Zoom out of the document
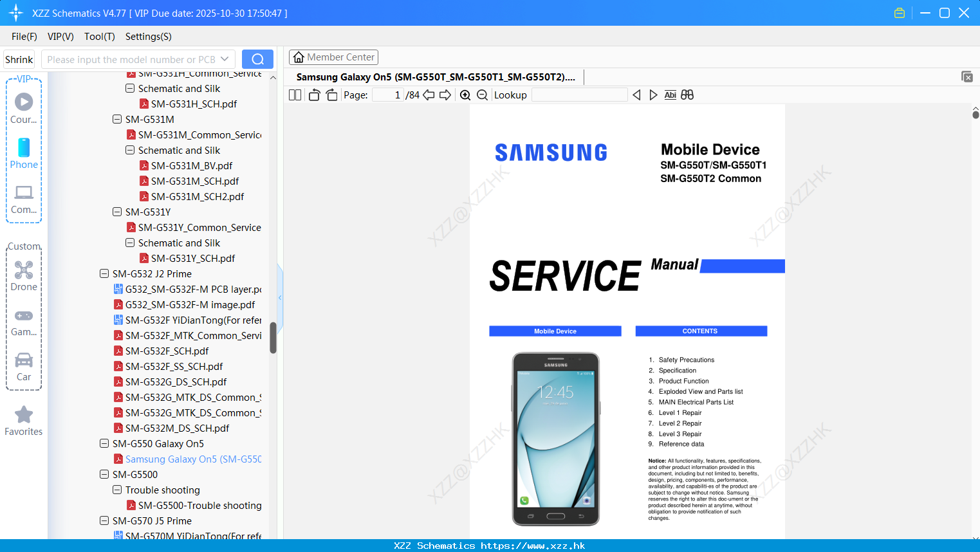This screenshot has height=552, width=980. tap(482, 95)
